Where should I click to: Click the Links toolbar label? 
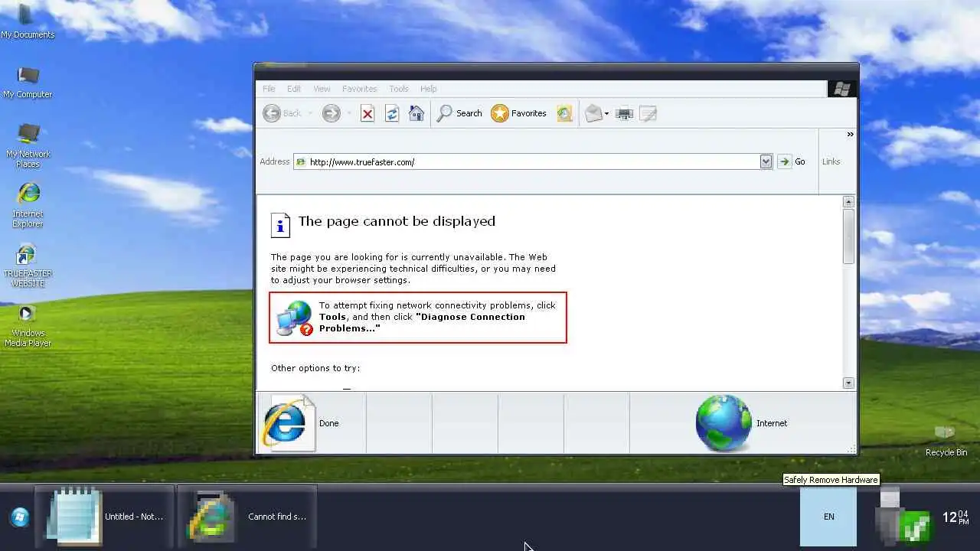pyautogui.click(x=831, y=161)
